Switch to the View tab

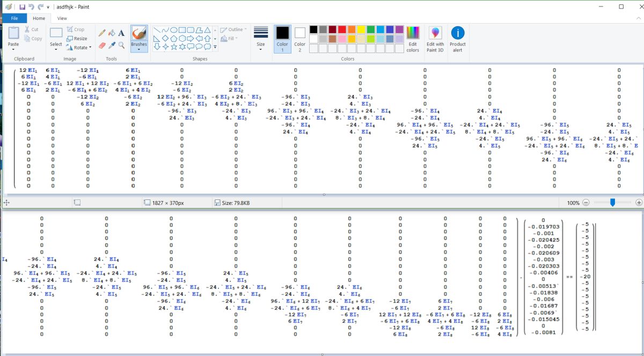(x=62, y=18)
